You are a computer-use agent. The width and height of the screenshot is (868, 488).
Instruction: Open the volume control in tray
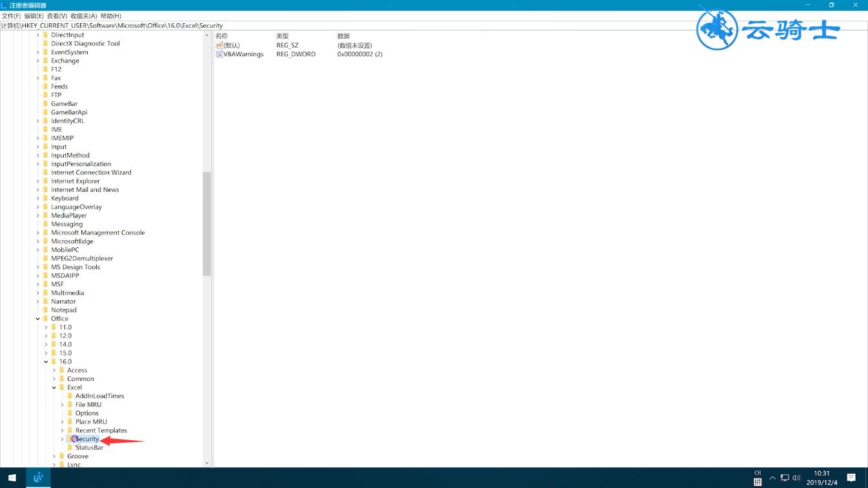[x=796, y=478]
